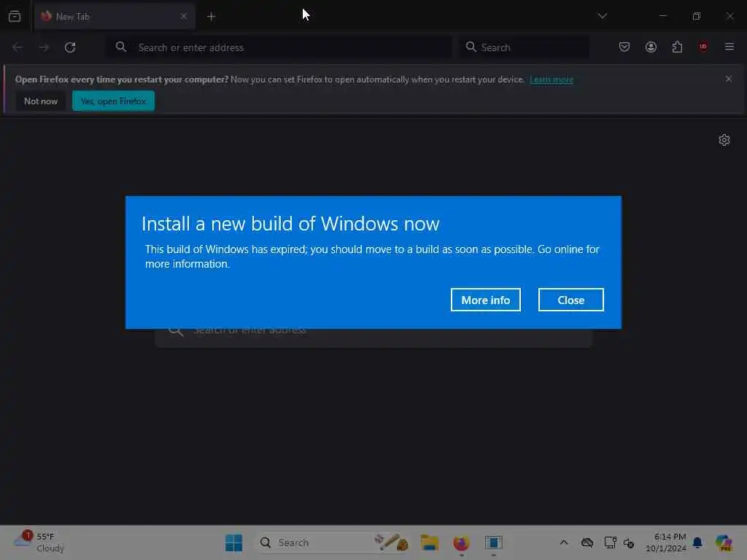Click the muted volume tray icon
The height and width of the screenshot is (560, 747).
tap(629, 542)
